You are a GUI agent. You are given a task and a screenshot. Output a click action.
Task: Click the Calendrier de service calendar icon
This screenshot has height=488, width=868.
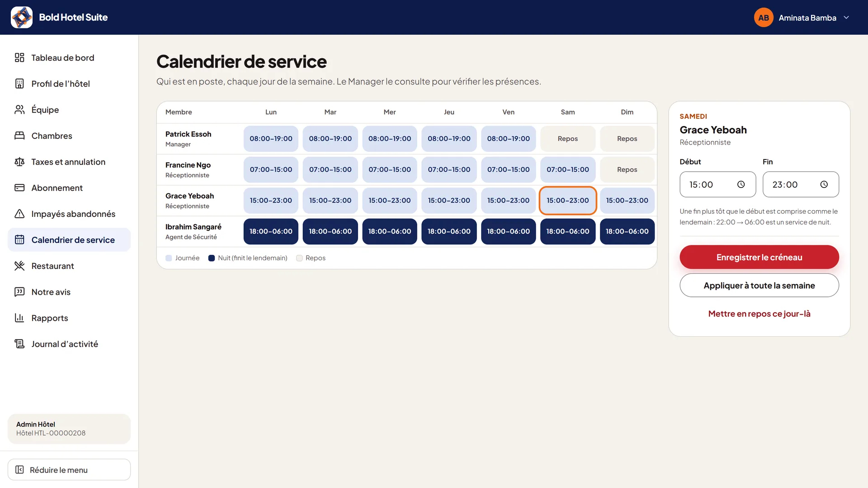[19, 240]
